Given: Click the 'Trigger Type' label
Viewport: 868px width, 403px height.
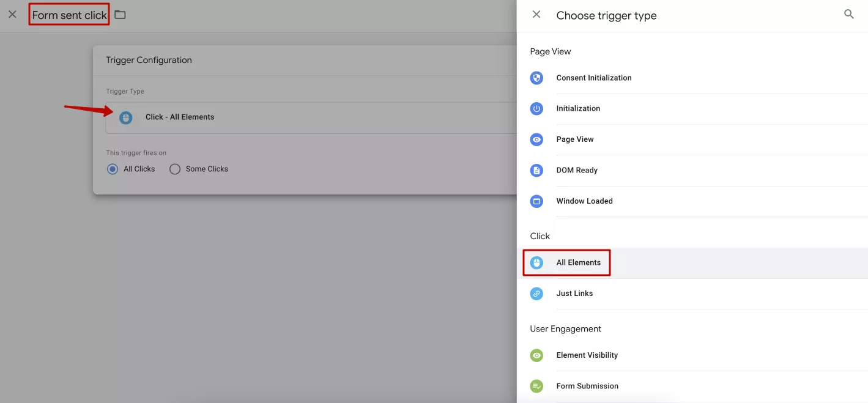Looking at the screenshot, I should (x=125, y=91).
